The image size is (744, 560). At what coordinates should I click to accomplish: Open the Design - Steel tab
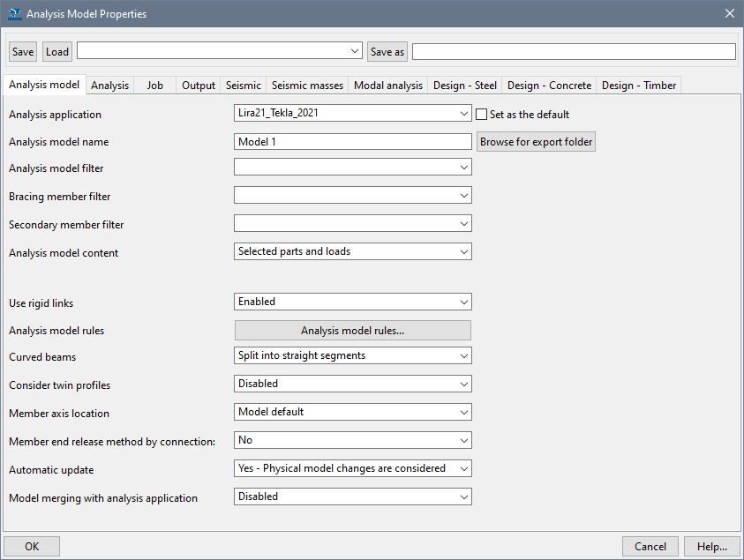pos(464,86)
